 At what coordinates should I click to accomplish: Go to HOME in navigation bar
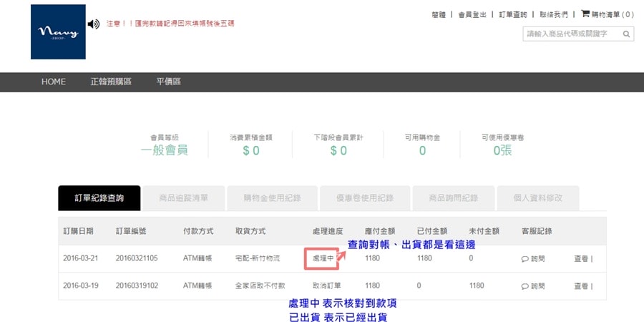point(54,82)
